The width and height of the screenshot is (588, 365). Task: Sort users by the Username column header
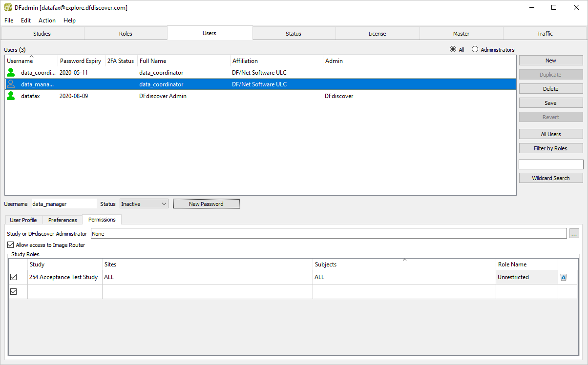coord(31,61)
